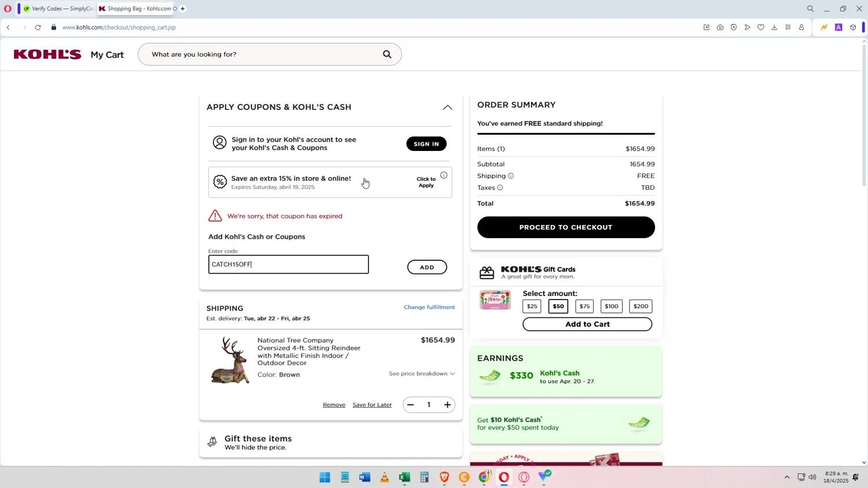868x488 pixels.
Task: Show Taxes info tooltip icon
Action: pos(500,187)
